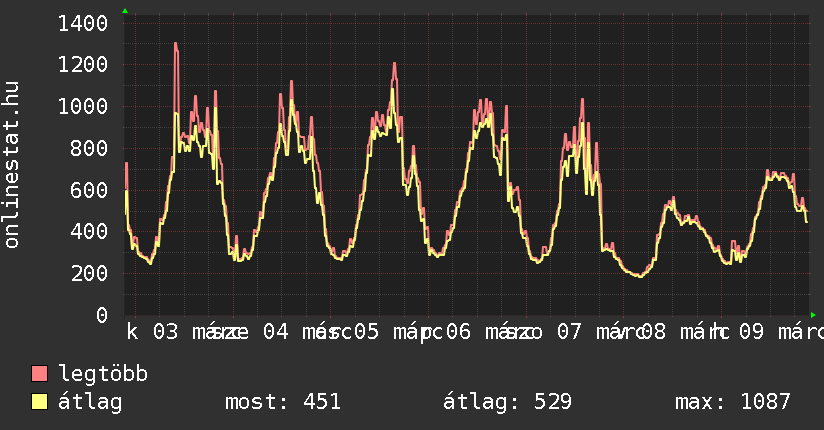Click the 'most: 451' current value

pyautogui.click(x=283, y=402)
